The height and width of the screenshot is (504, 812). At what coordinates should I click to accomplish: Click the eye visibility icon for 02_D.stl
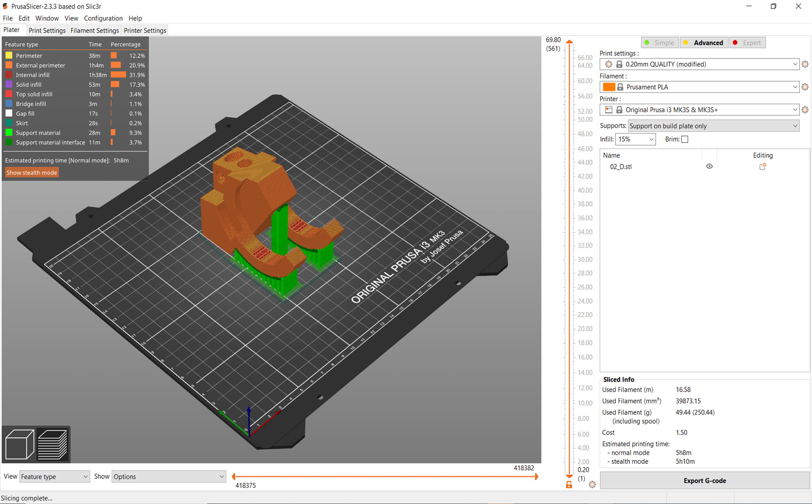pos(709,167)
